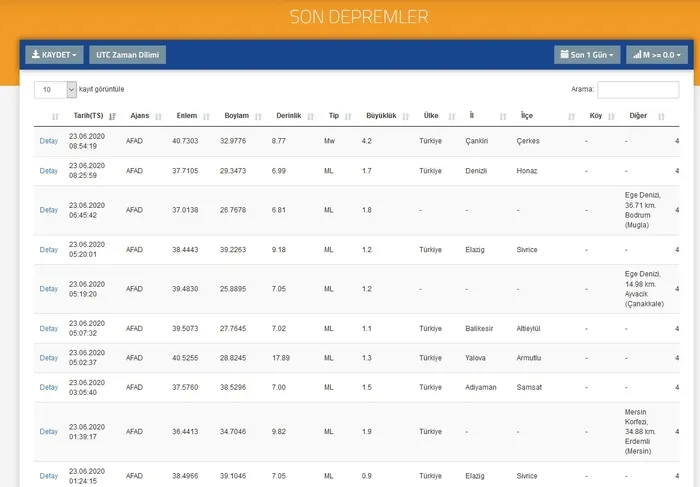Screen dimensions: 700x487
Task: Toggle the UTC Zaman Dilimi button
Action: 127,55
